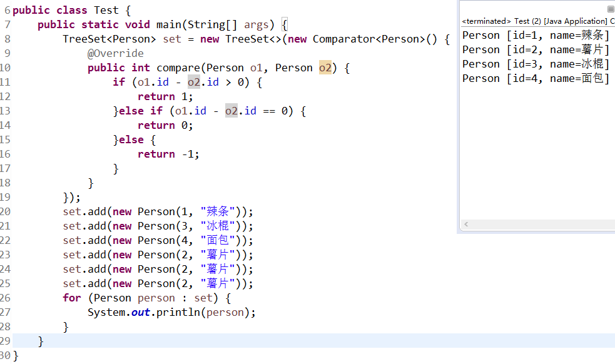The width and height of the screenshot is (615, 364).
Task: Click the console Terminate stop button
Action: [610, 9]
